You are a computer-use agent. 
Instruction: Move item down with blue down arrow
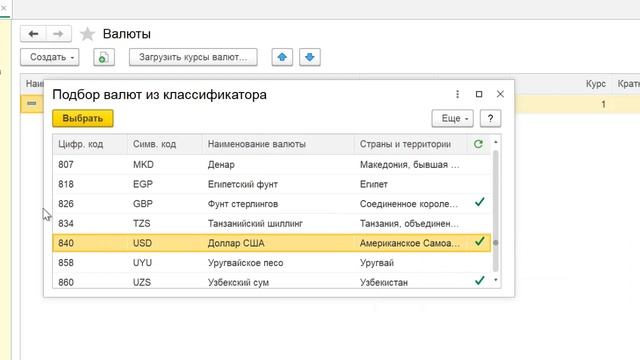point(310,57)
